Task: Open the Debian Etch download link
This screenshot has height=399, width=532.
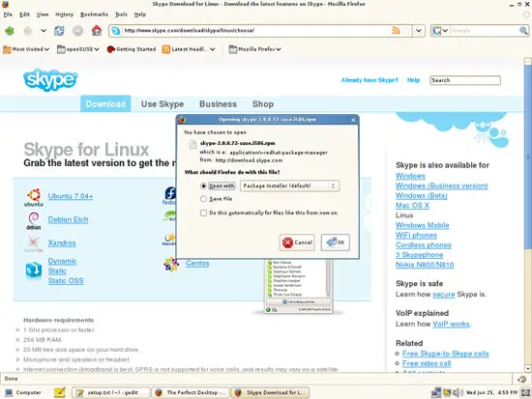Action: (x=69, y=219)
